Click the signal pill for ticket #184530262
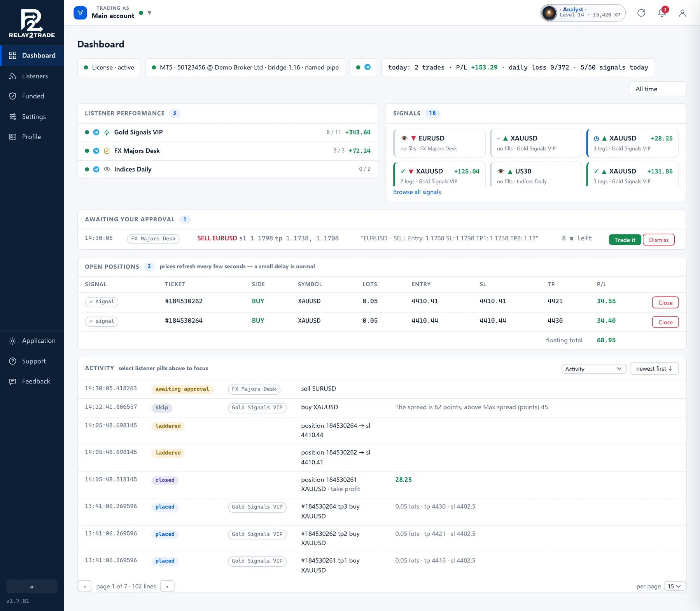700x611 pixels. coord(101,302)
